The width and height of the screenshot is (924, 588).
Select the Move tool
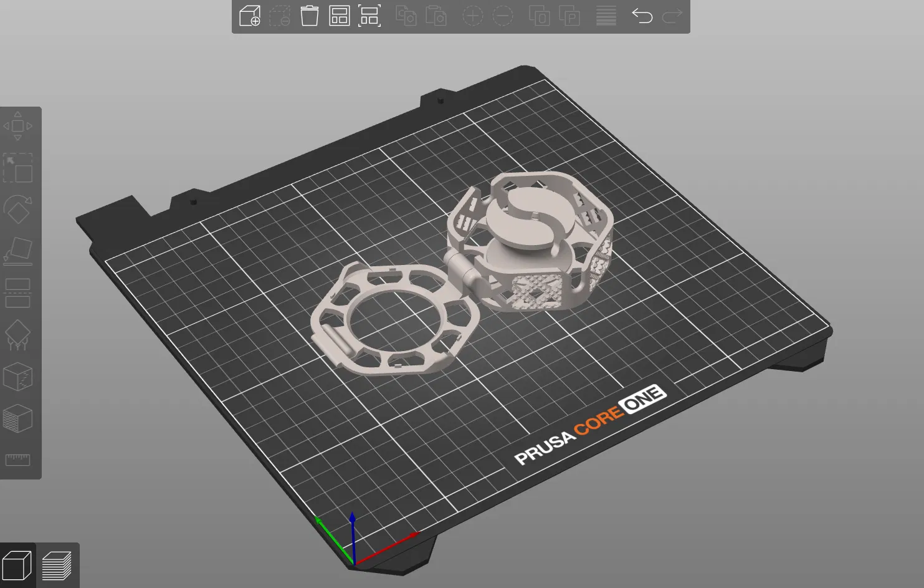17,126
